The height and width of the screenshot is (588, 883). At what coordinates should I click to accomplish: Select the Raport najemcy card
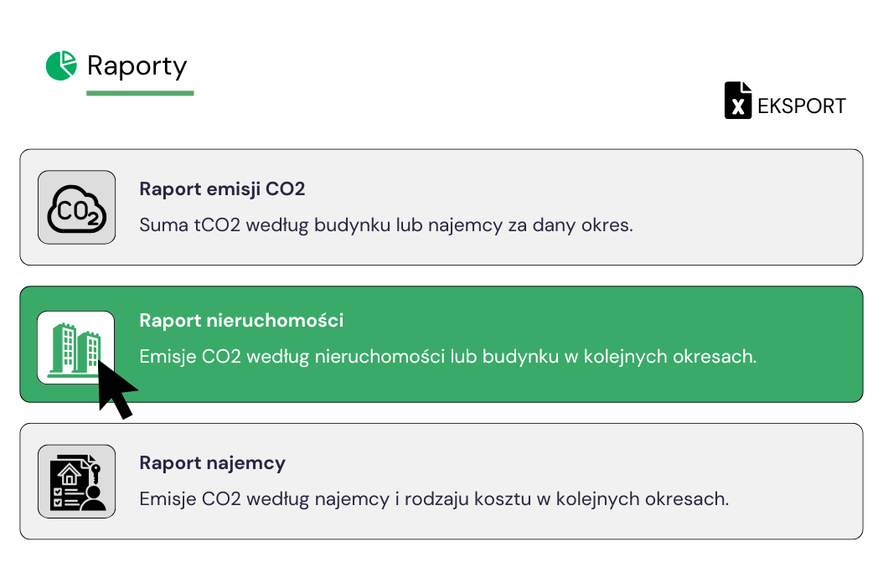(441, 481)
